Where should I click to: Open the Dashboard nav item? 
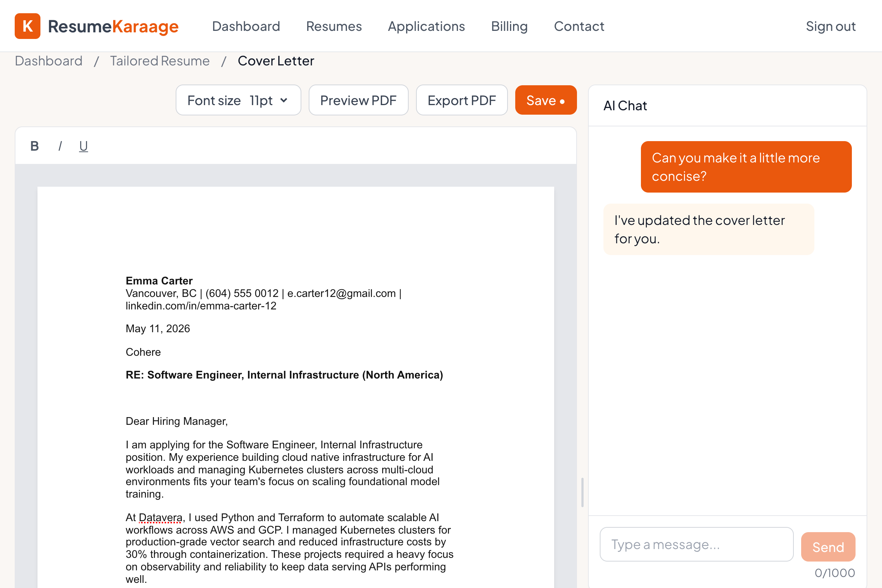click(x=246, y=26)
